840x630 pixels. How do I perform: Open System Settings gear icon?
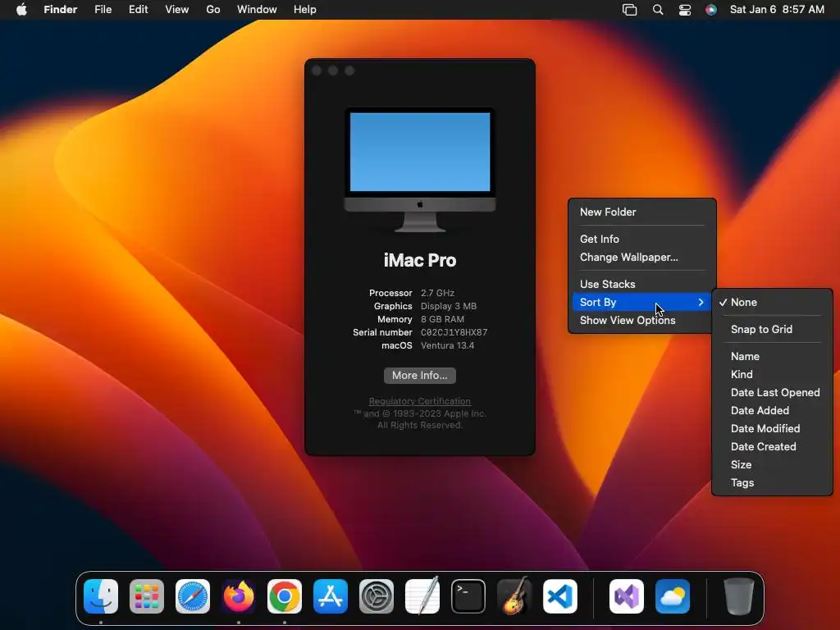click(376, 596)
